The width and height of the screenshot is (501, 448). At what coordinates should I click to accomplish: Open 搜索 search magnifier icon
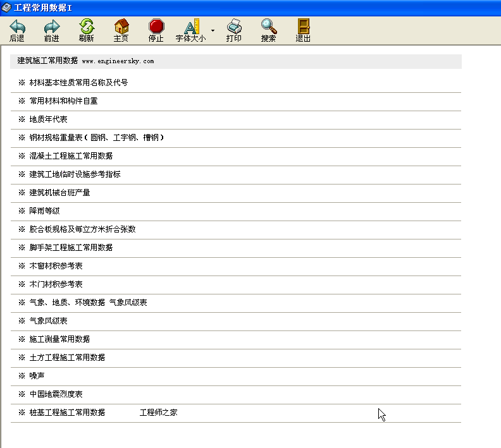pos(269,26)
